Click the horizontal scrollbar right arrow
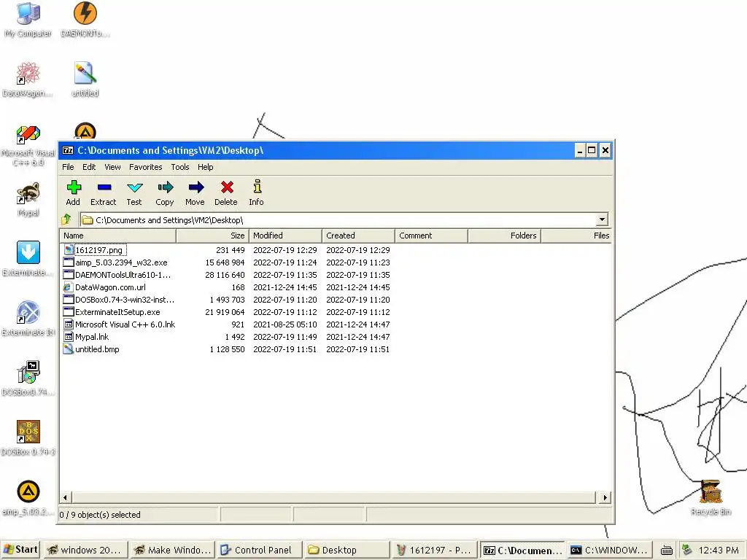This screenshot has height=560, width=747. [x=605, y=497]
